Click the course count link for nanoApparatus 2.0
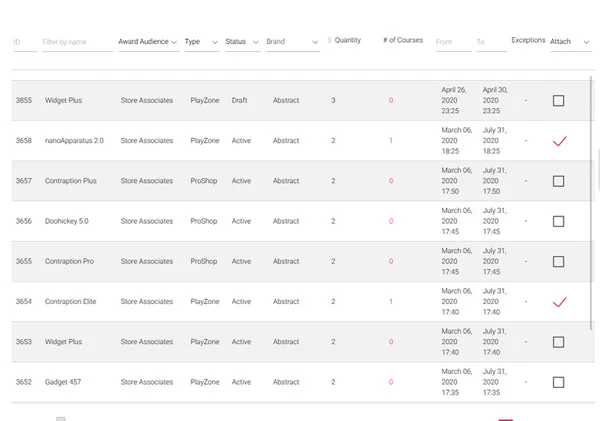Image resolution: width=600 pixels, height=421 pixels. click(x=391, y=140)
